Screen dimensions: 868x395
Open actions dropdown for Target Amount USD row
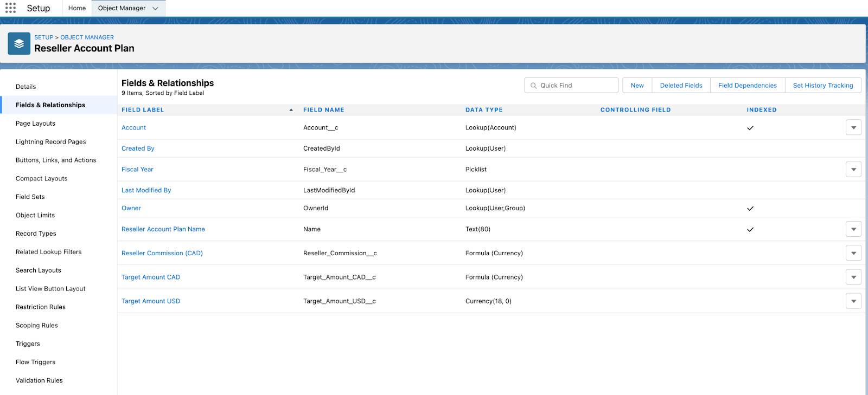[x=853, y=301]
